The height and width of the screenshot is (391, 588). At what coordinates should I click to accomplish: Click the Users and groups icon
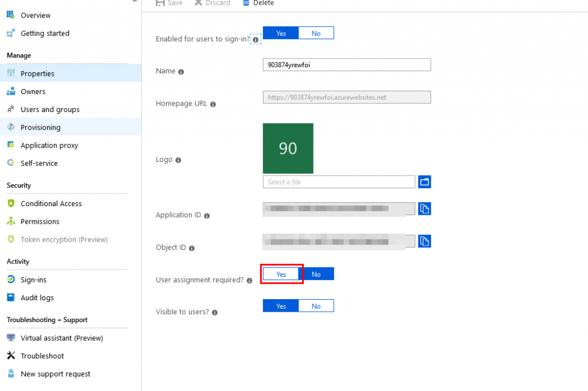10,109
